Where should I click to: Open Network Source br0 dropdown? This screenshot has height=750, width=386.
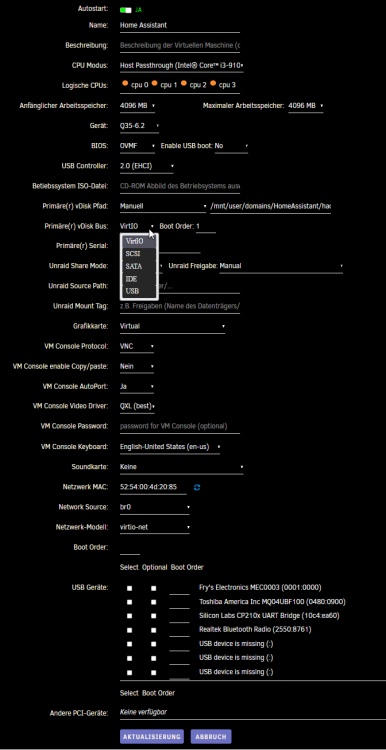[x=155, y=507]
